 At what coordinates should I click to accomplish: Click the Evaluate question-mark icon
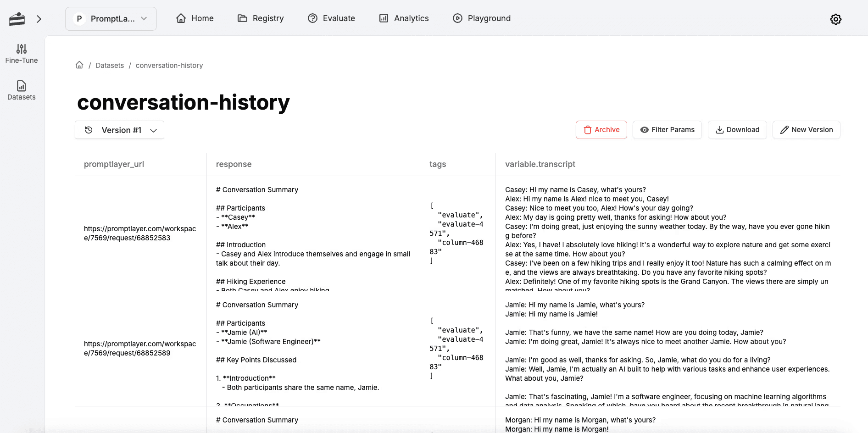[x=312, y=18]
